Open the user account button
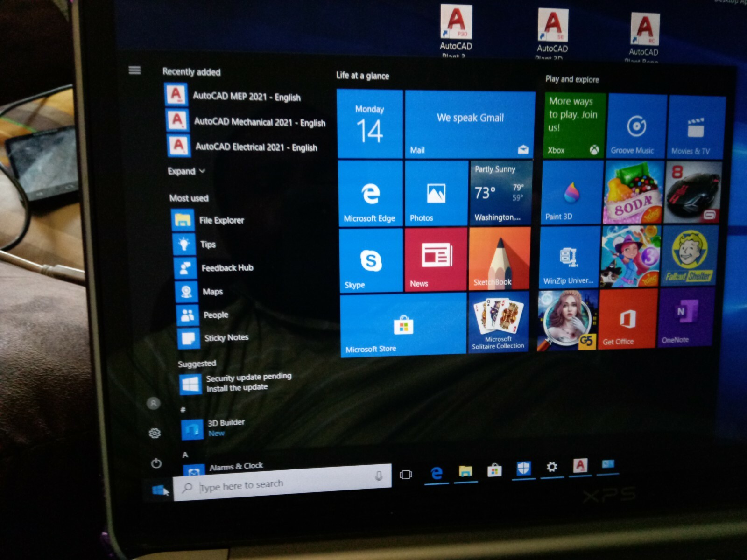747x560 pixels. coord(153,403)
